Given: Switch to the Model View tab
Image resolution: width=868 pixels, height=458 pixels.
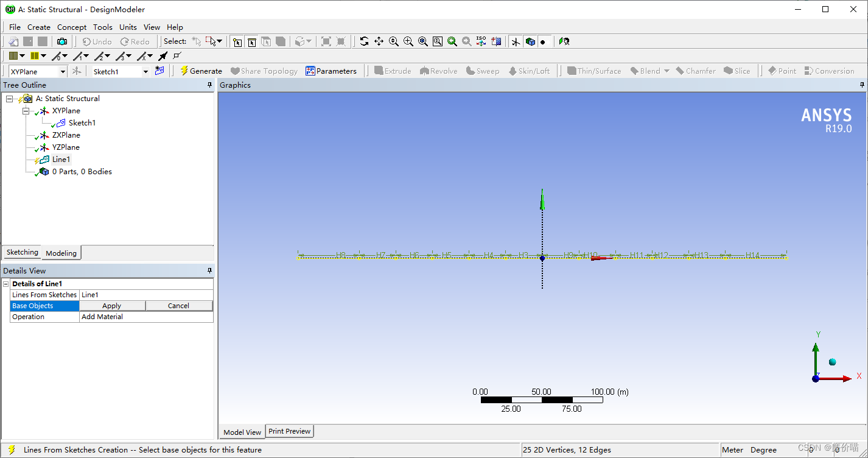Looking at the screenshot, I should 242,432.
